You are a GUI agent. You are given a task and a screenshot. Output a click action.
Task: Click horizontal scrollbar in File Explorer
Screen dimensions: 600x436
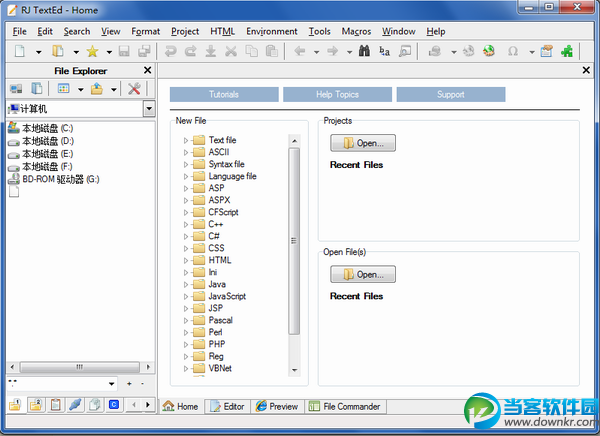[80, 367]
